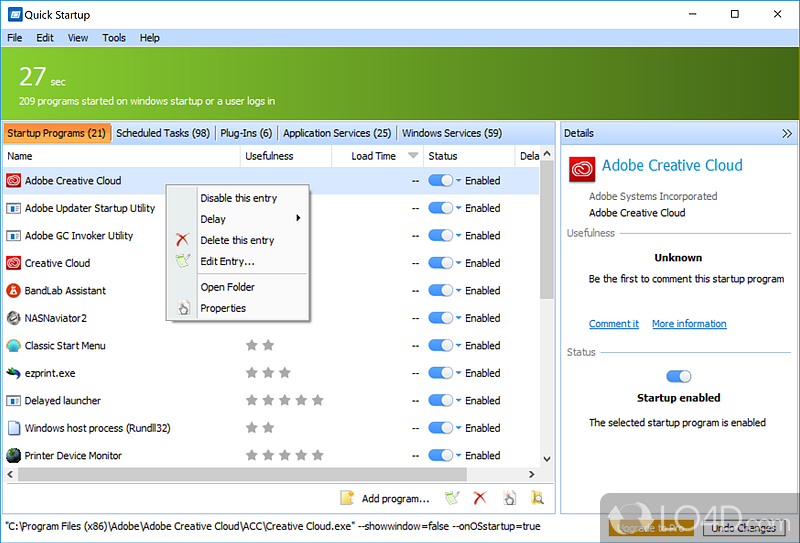This screenshot has width=800, height=543.
Task: Click the Printer Device Monitor icon
Action: click(x=14, y=456)
